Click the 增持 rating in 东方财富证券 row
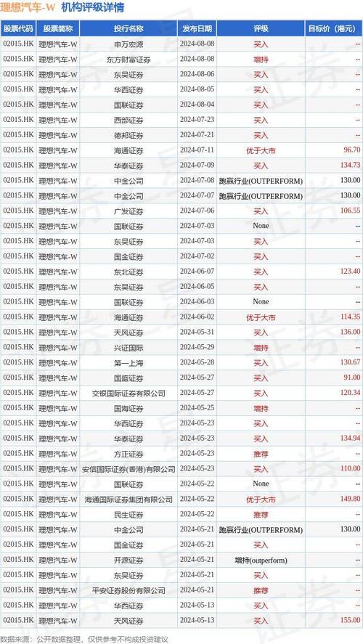 point(261,60)
